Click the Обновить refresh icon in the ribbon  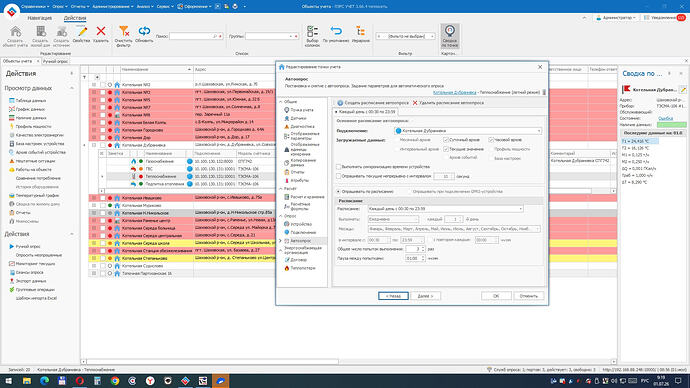(144, 32)
